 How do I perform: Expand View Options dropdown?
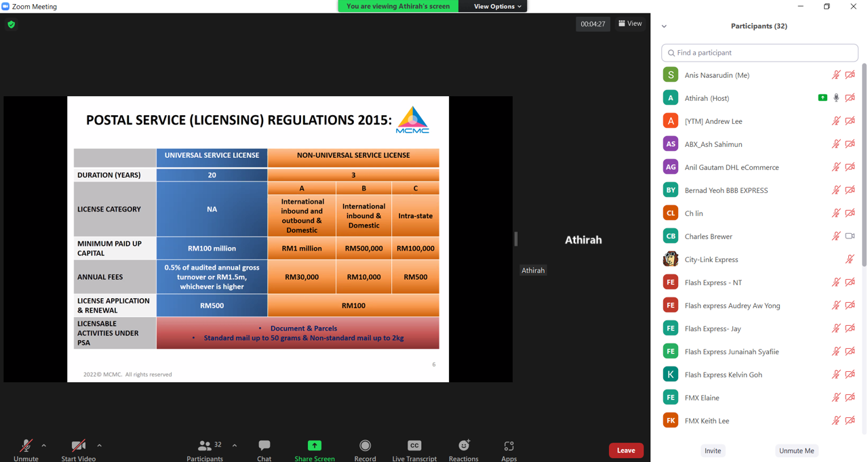(497, 6)
